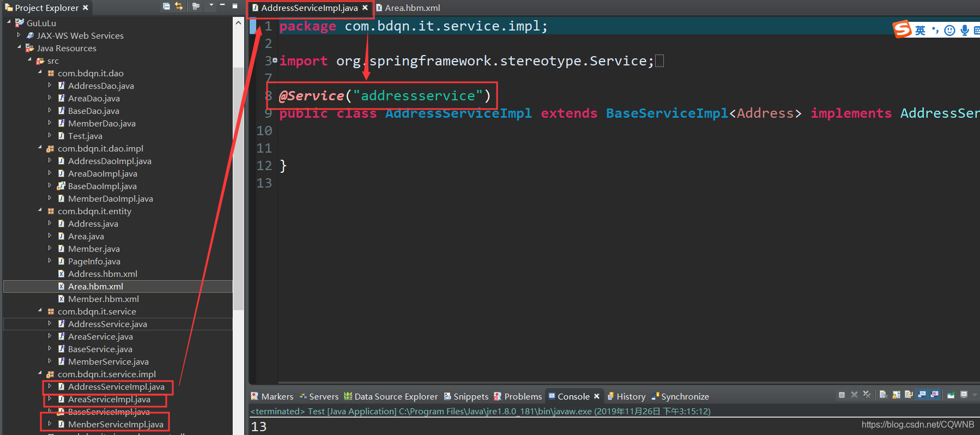Viewport: 980px width, 435px height.
Task: Open the Project Explorer view menu arrow
Action: click(211, 5)
